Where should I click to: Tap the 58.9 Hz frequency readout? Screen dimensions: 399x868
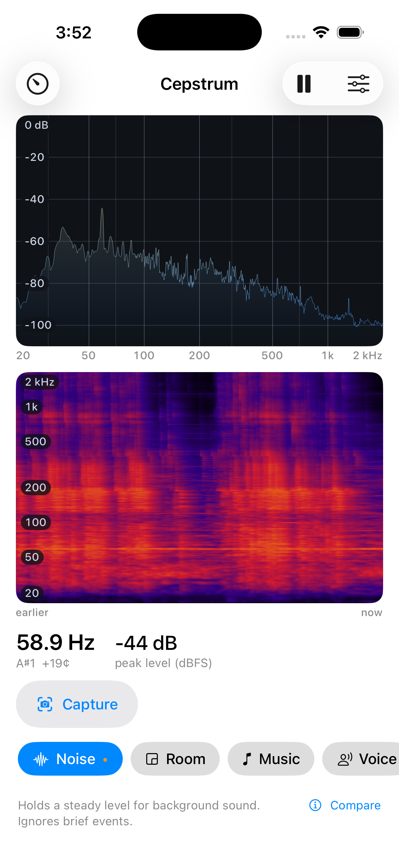click(x=56, y=642)
